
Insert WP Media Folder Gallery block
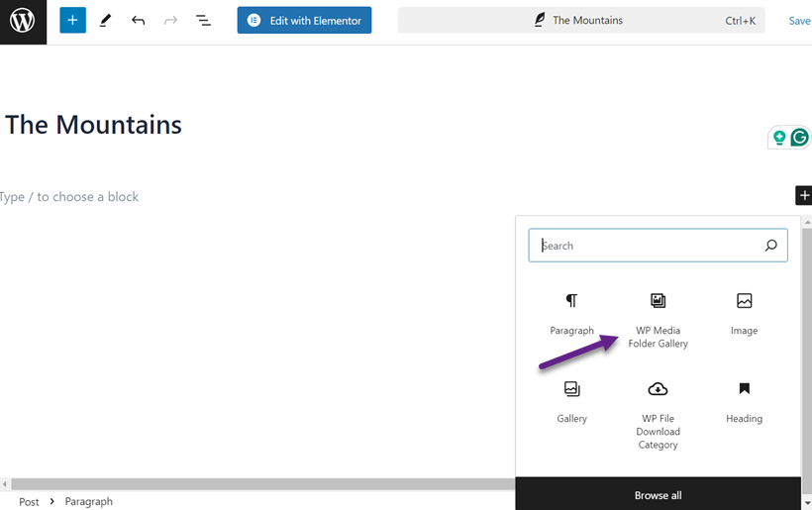[658, 320]
